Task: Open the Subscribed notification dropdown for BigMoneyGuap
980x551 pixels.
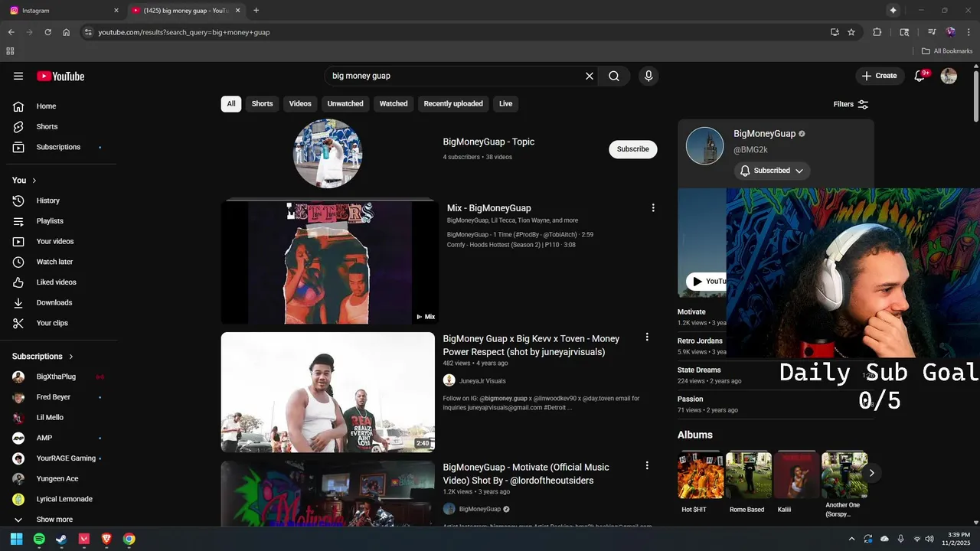Action: pyautogui.click(x=772, y=171)
